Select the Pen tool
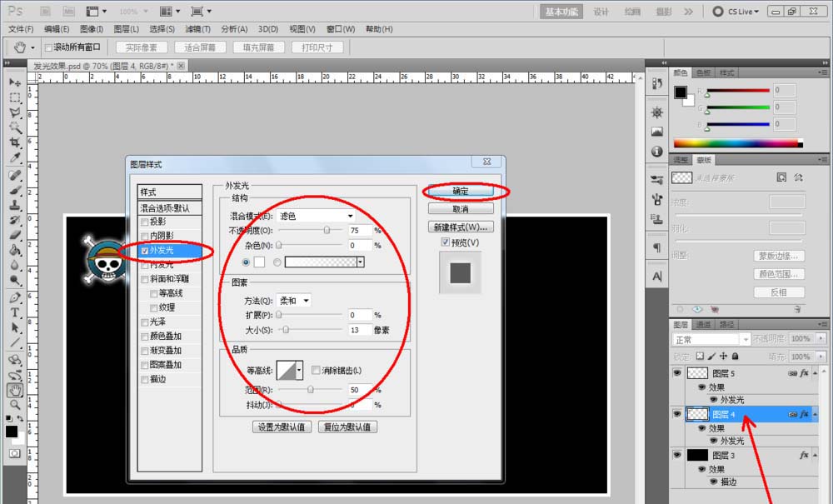The image size is (833, 504). [x=15, y=297]
